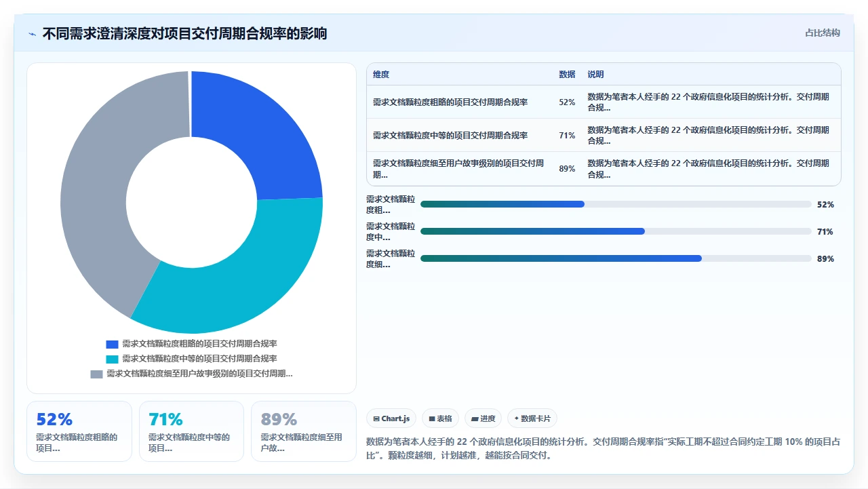Click the footer note paragraph
Screen dimensions: 868x489
click(604, 448)
